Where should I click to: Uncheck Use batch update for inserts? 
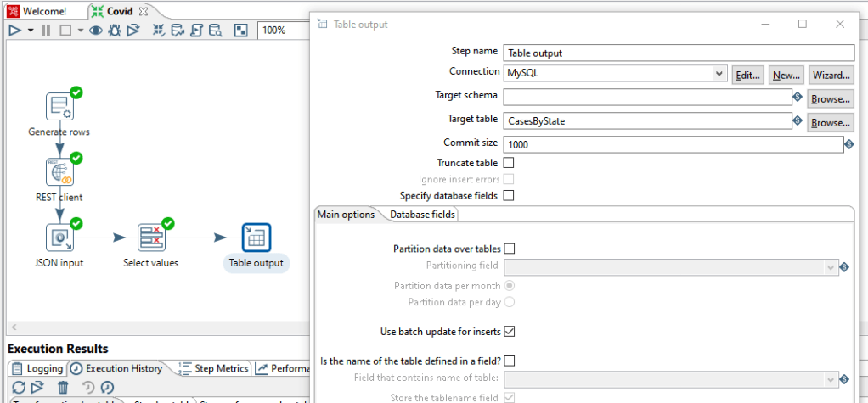coord(510,331)
